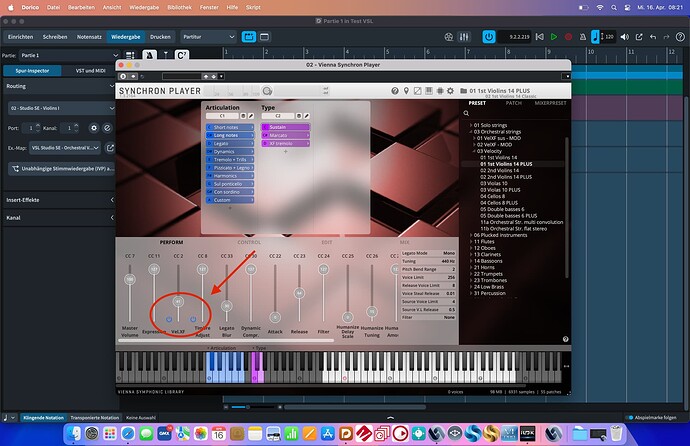Switch to the Einrichten mode tab
Viewport: 690px width, 446px height.
click(20, 37)
